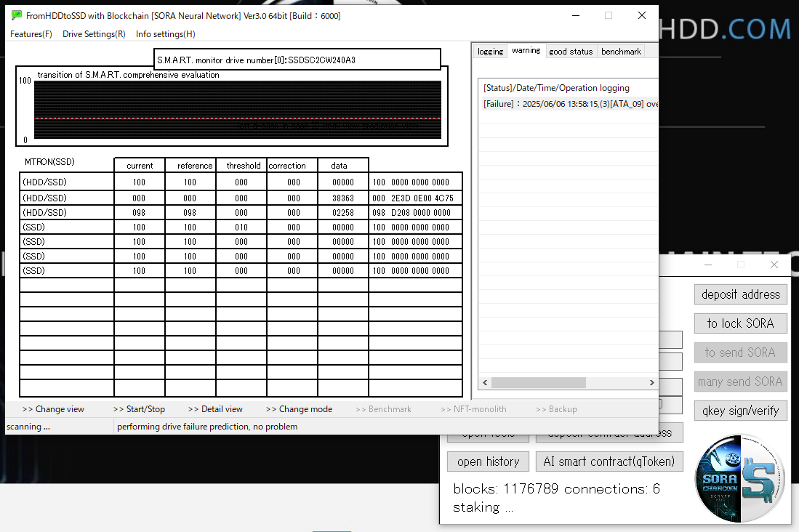Click the scanning ... status text
This screenshot has width=799, height=532.
click(x=28, y=427)
